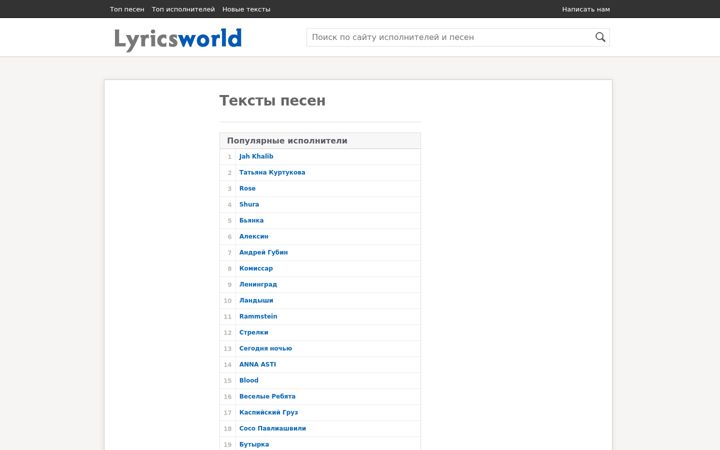720x450 pixels.
Task: Open the Топ песен menu item
Action: click(x=127, y=9)
